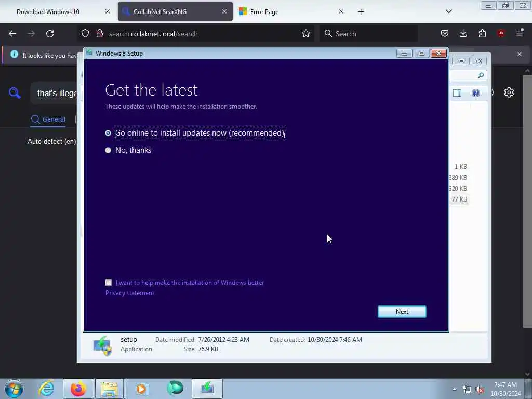Screen dimensions: 532x399
Task: Select the No, thanks radio button
Action: (108, 150)
